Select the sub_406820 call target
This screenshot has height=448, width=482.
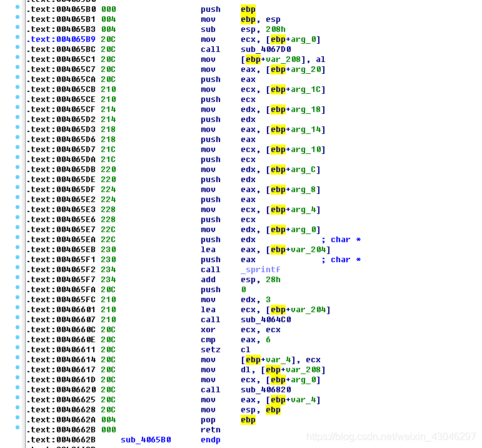click(x=266, y=390)
